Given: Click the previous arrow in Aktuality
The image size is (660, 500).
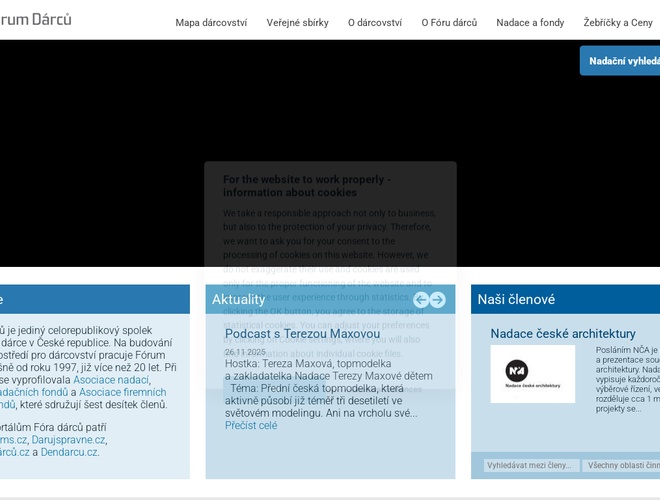Looking at the screenshot, I should click(421, 300).
